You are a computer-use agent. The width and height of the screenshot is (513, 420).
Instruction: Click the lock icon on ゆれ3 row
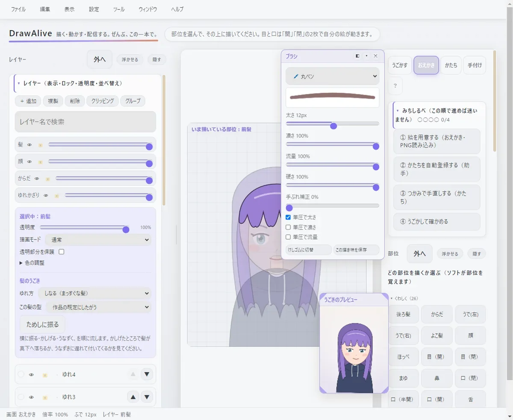[44, 397]
